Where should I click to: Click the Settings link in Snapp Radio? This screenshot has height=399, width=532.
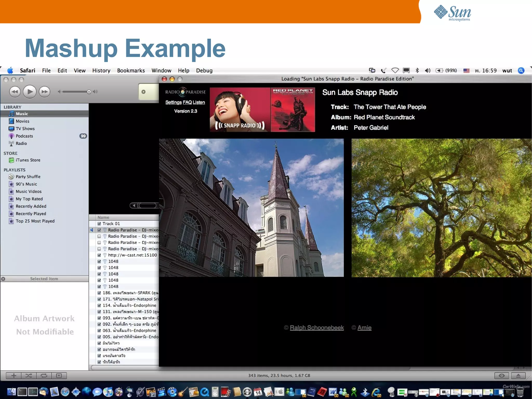tap(174, 102)
